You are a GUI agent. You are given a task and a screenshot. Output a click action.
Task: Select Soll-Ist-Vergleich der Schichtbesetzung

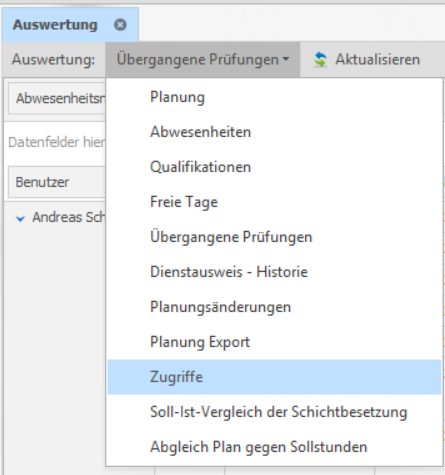[274, 412]
